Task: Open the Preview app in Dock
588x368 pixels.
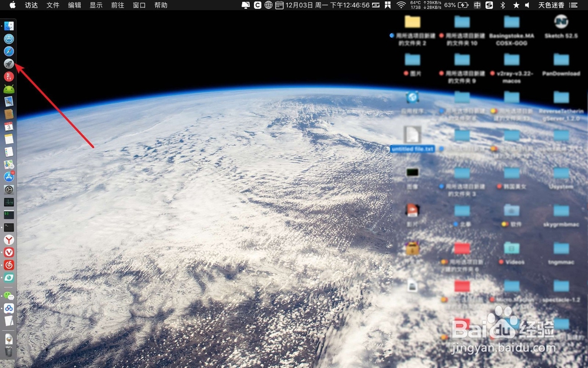Action: [x=9, y=101]
